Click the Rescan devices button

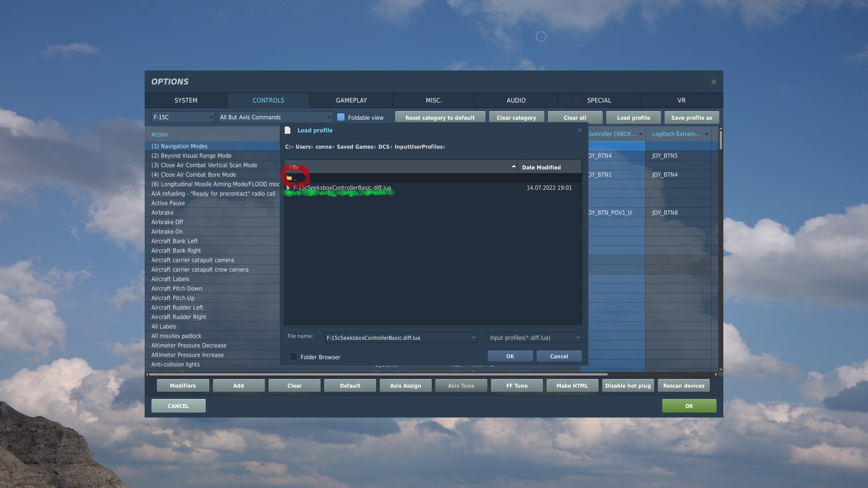click(684, 386)
